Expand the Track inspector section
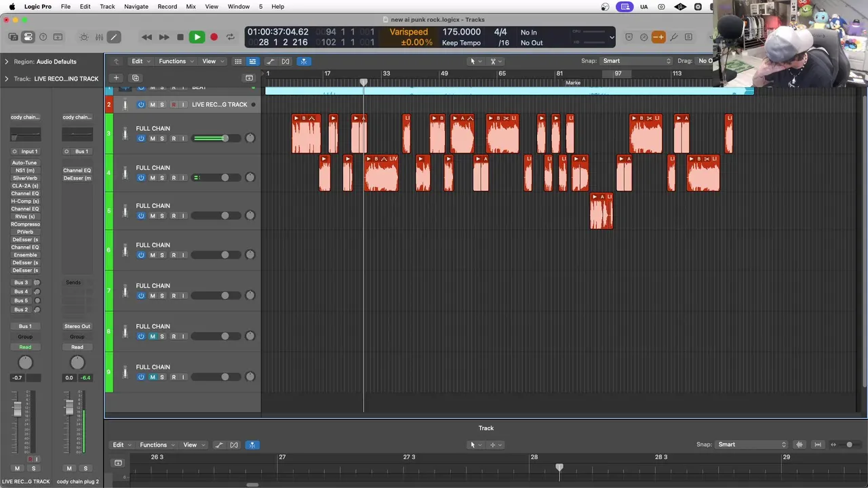868x488 pixels. (x=7, y=79)
